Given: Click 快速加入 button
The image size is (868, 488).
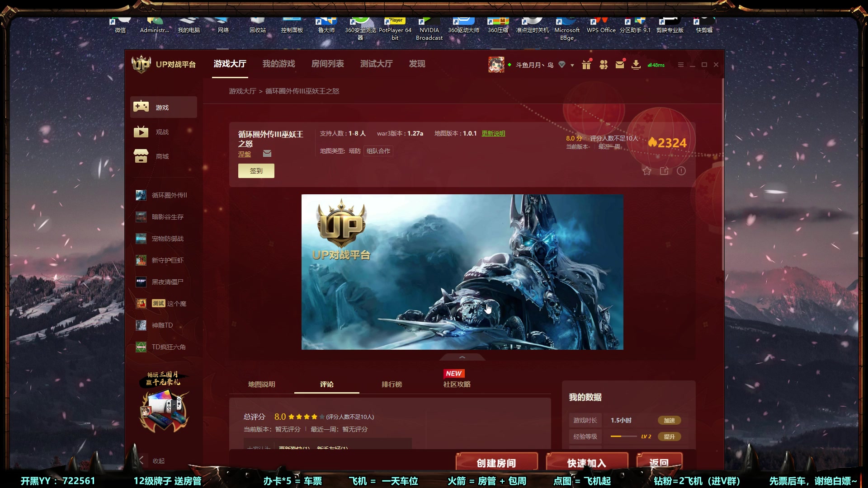Looking at the screenshot, I should (x=587, y=462).
